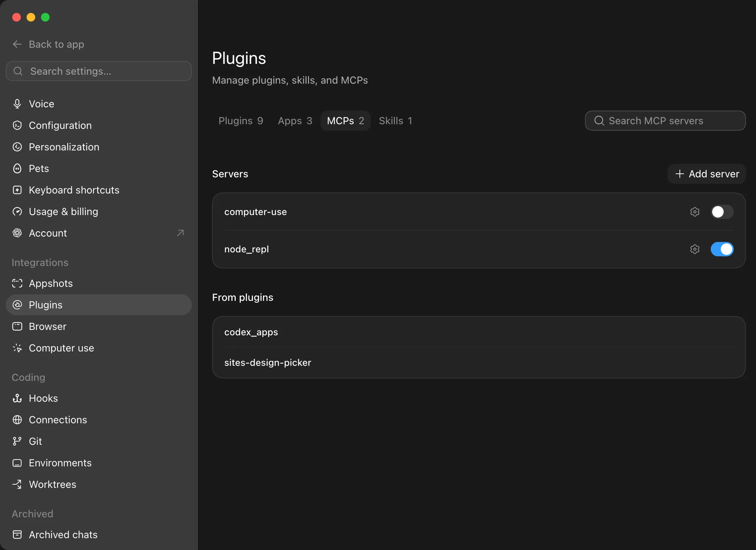Open Account settings entry

point(98,233)
